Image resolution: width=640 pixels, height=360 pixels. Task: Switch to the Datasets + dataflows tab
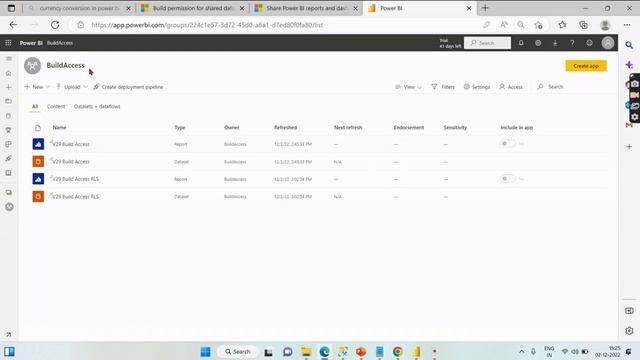(x=97, y=107)
